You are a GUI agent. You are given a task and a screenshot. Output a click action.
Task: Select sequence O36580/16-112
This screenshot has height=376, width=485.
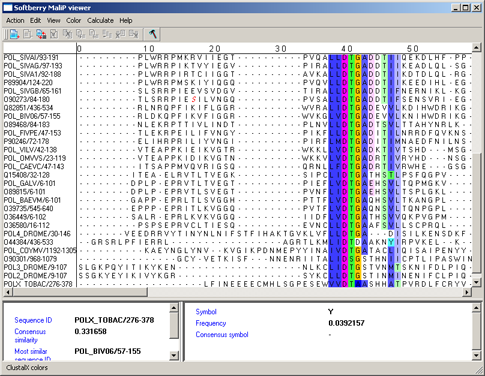26,225
